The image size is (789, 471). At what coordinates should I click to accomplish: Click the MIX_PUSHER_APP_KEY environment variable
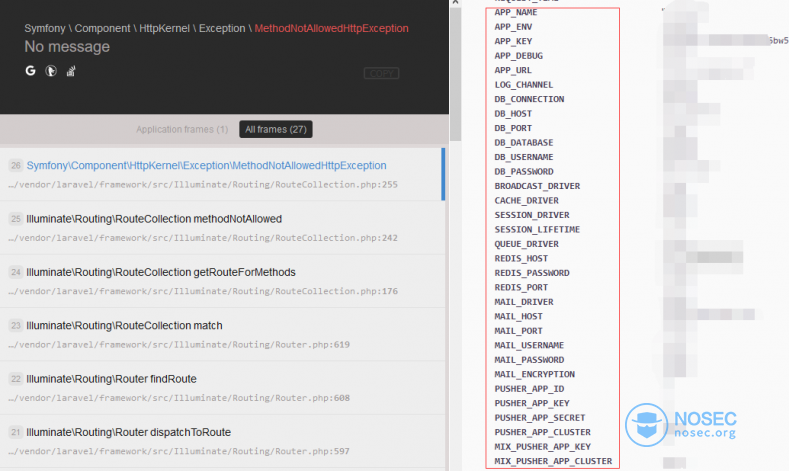pos(542,447)
